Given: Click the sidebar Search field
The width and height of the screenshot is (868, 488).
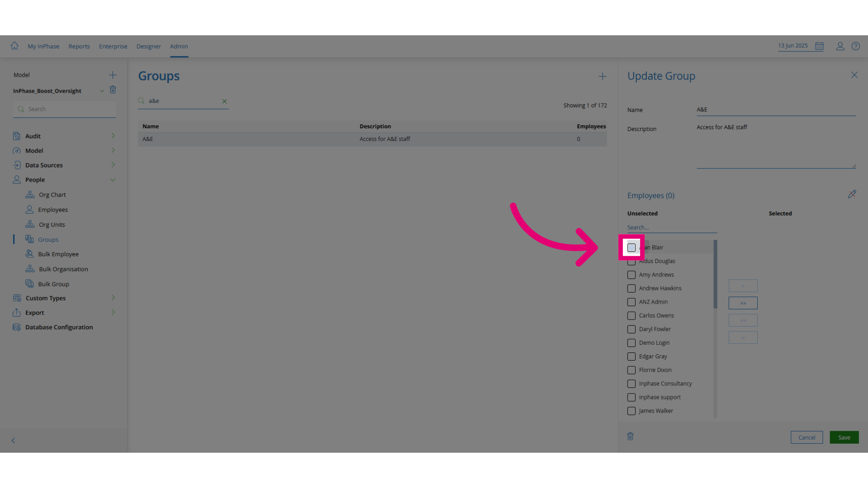Looking at the screenshot, I should [64, 109].
